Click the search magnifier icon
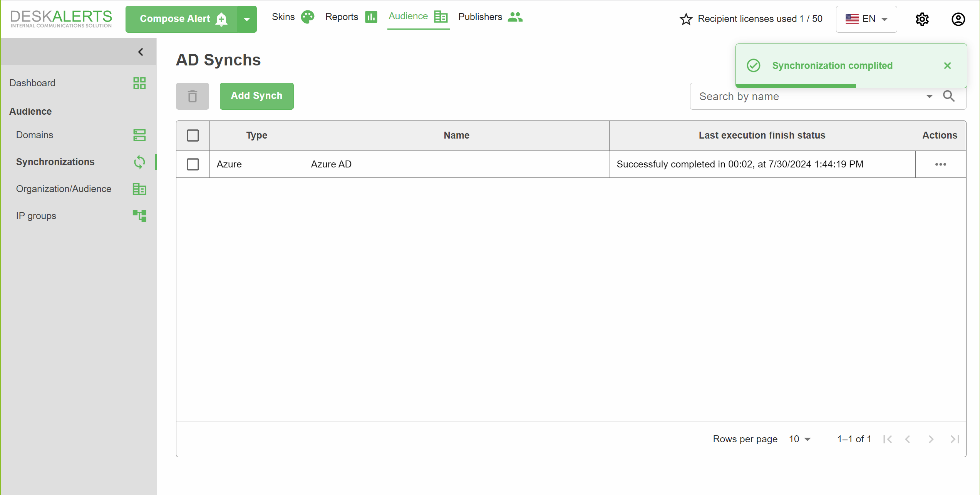The height and width of the screenshot is (495, 980). coord(949,96)
